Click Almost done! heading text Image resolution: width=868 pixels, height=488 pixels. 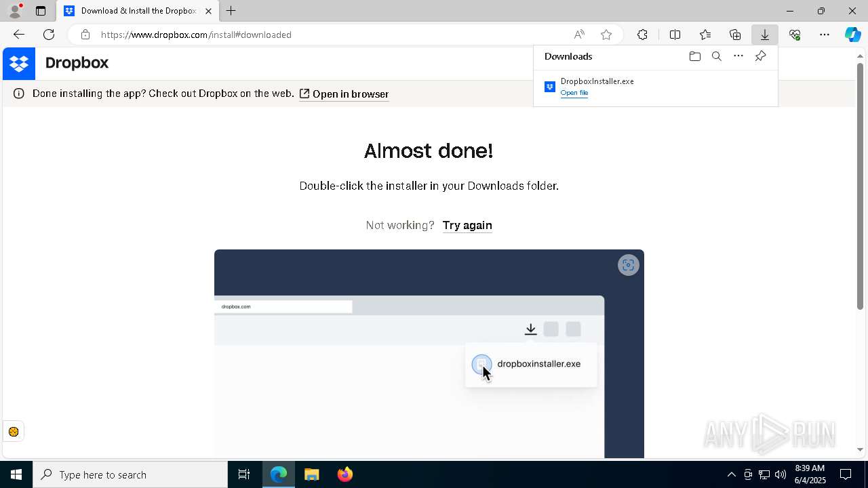429,150
